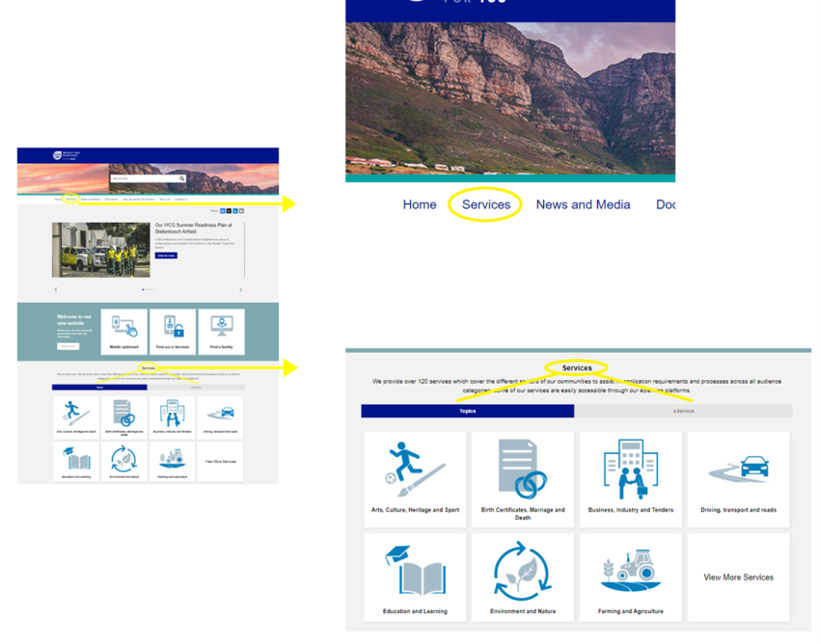The width and height of the screenshot is (820, 644).
Task: Click the LinkedIn share icon
Action: [234, 210]
